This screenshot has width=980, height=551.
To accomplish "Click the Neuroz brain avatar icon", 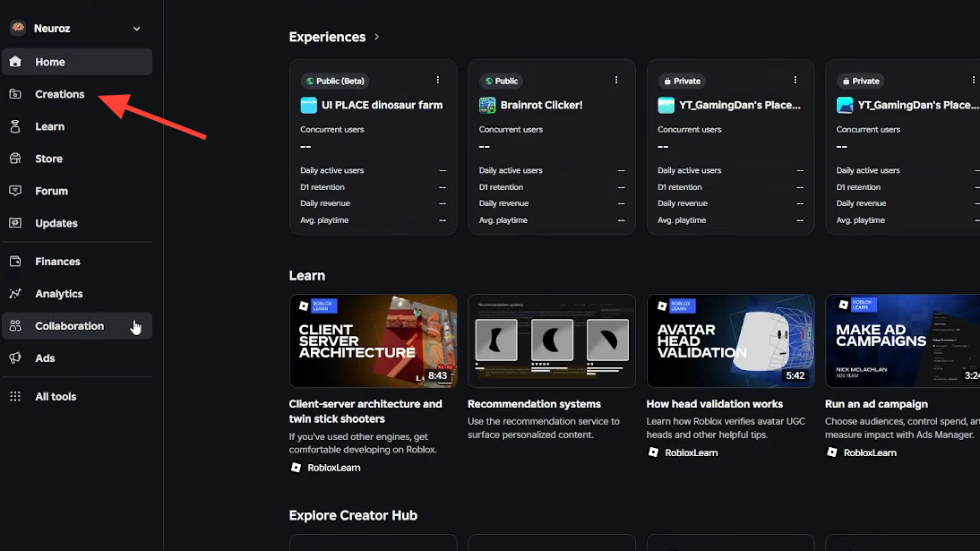I will (18, 28).
